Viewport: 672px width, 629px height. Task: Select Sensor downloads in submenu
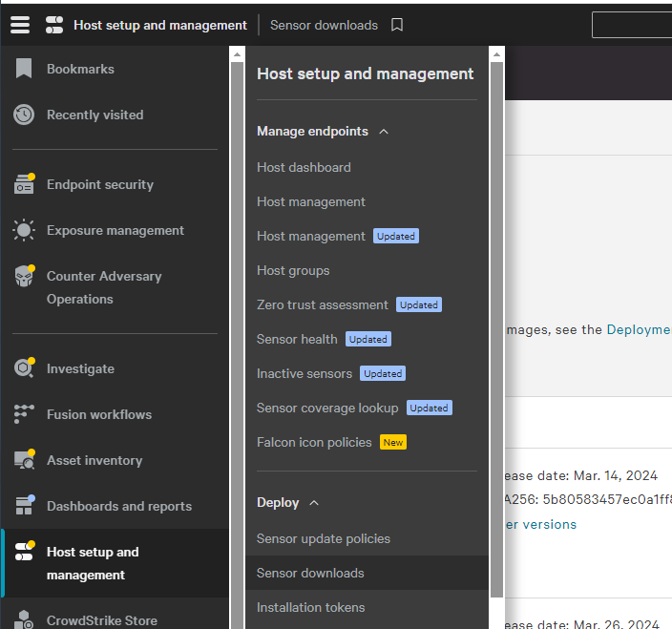pos(367,573)
